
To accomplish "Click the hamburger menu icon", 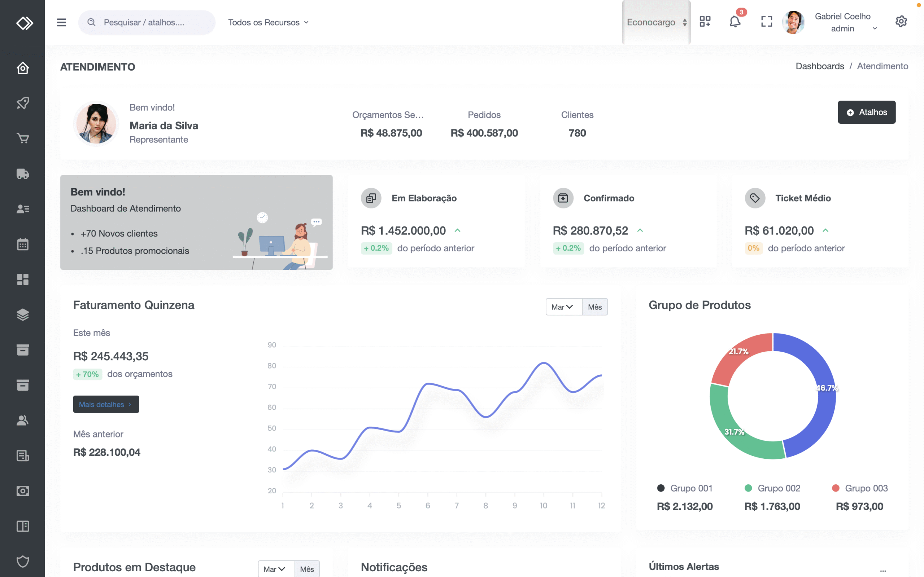I will click(x=61, y=22).
